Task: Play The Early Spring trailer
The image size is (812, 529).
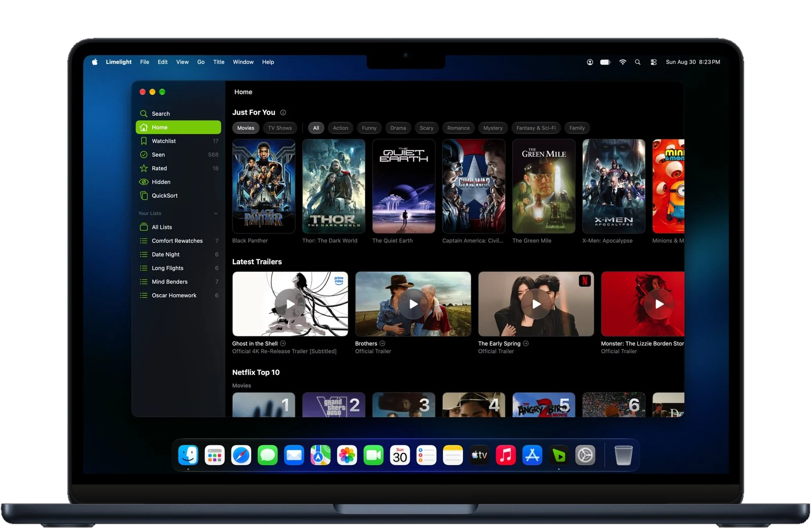Action: [536, 304]
